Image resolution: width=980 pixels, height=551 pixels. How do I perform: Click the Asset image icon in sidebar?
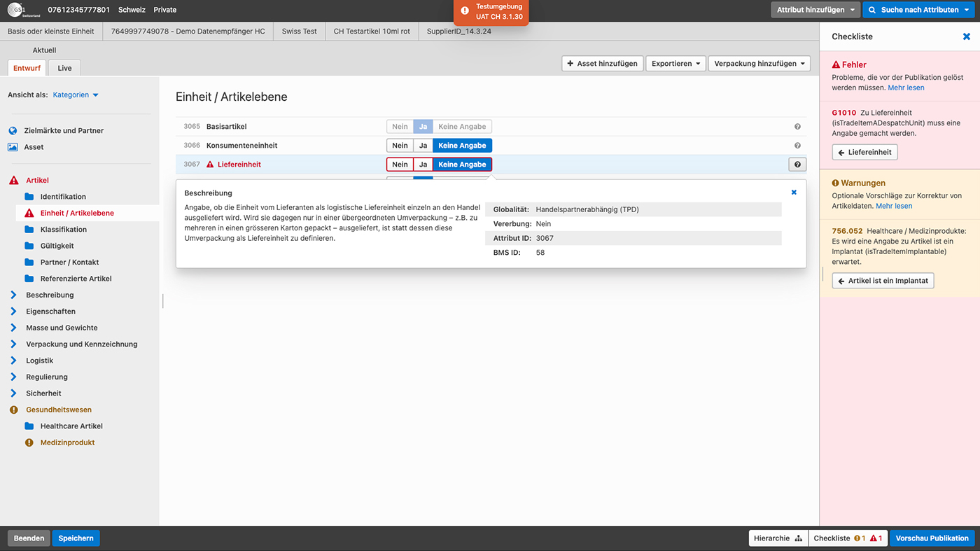(x=13, y=147)
